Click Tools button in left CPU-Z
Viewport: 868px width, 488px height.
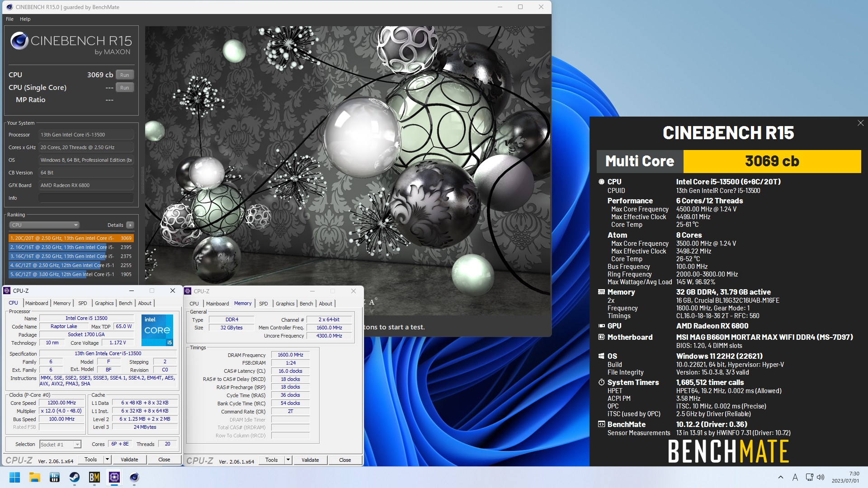[91, 460]
